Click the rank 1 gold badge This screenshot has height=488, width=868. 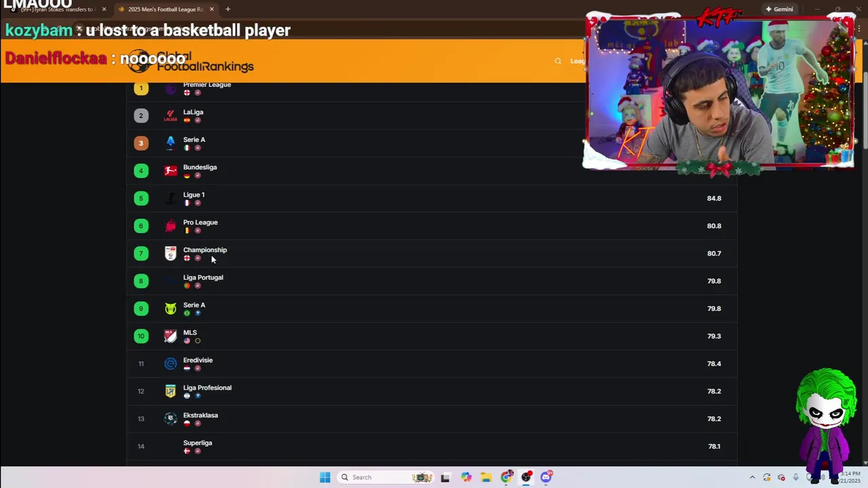coord(141,88)
